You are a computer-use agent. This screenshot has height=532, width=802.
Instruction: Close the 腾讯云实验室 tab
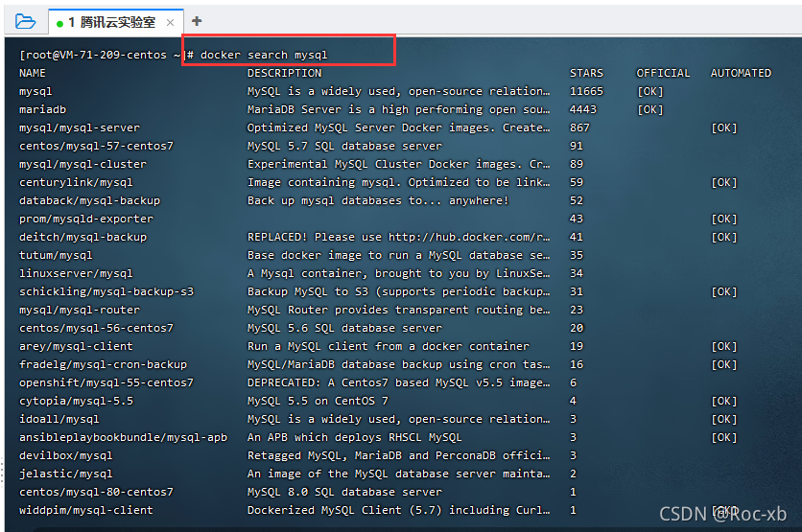coord(171,22)
